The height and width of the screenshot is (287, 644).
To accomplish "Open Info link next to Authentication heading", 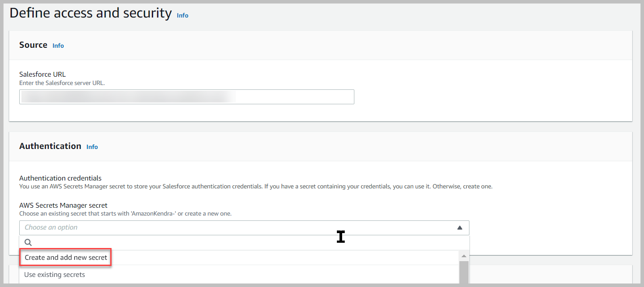I will tap(92, 147).
